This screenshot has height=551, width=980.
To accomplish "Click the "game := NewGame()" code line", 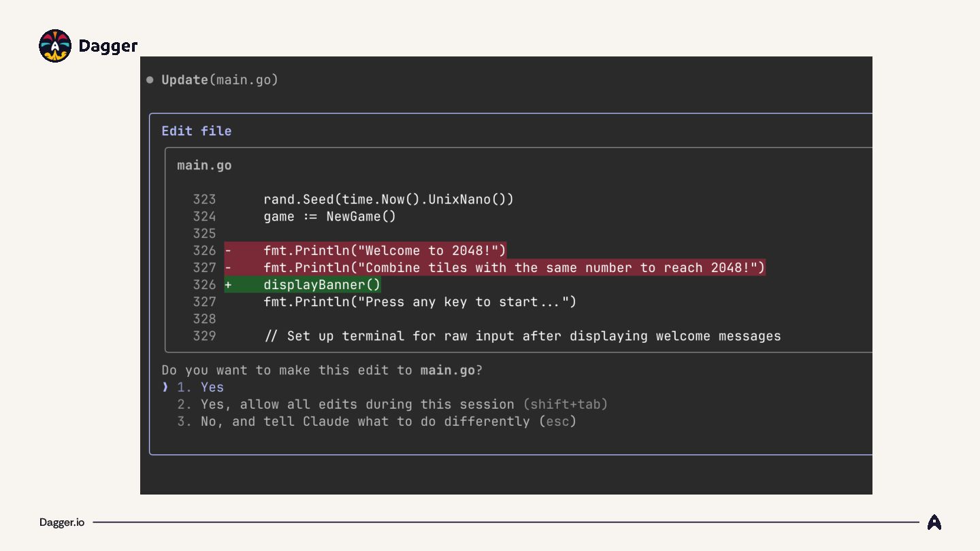I will pos(329,216).
